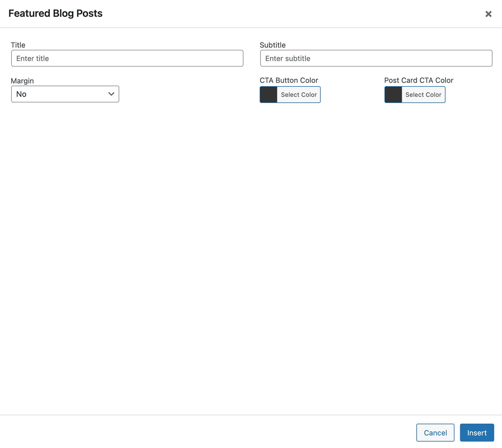This screenshot has width=502, height=448.
Task: Click the Cancel button
Action: click(435, 433)
